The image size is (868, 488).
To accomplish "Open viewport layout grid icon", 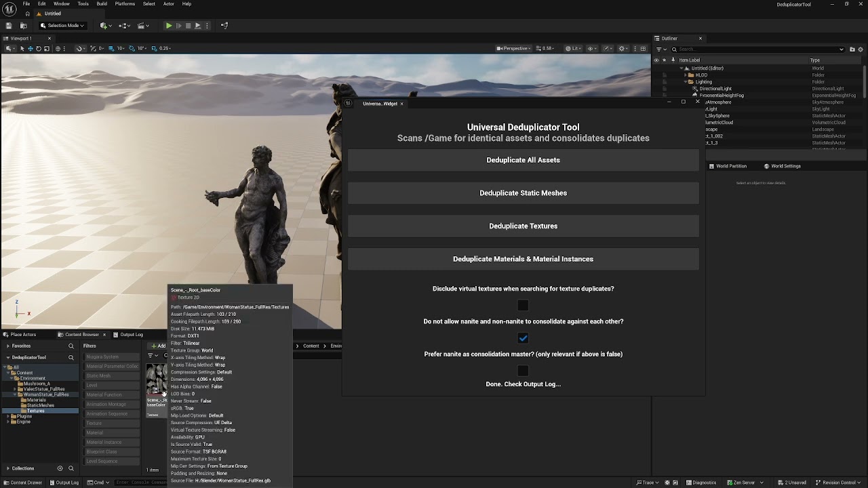I will [x=644, y=49].
